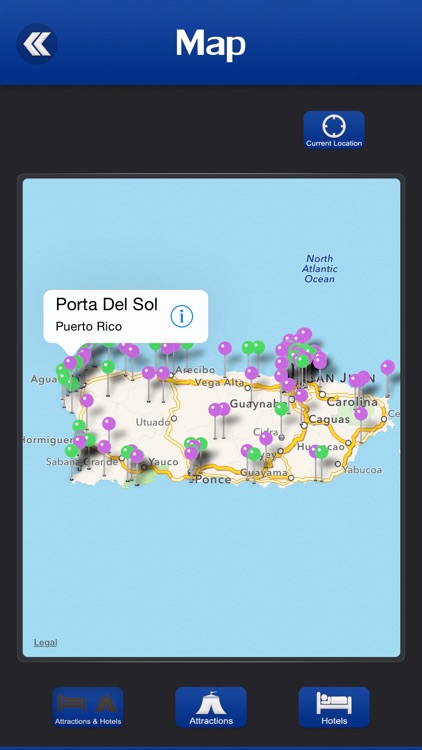The width and height of the screenshot is (422, 750).
Task: Tap the purple pin near Utuado west
Action: pyautogui.click(x=109, y=423)
